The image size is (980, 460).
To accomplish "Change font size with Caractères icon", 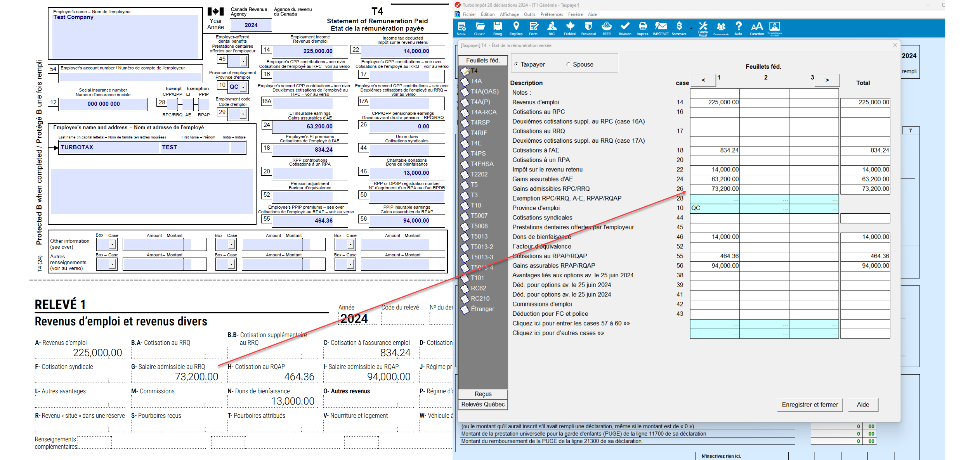I will (x=757, y=28).
